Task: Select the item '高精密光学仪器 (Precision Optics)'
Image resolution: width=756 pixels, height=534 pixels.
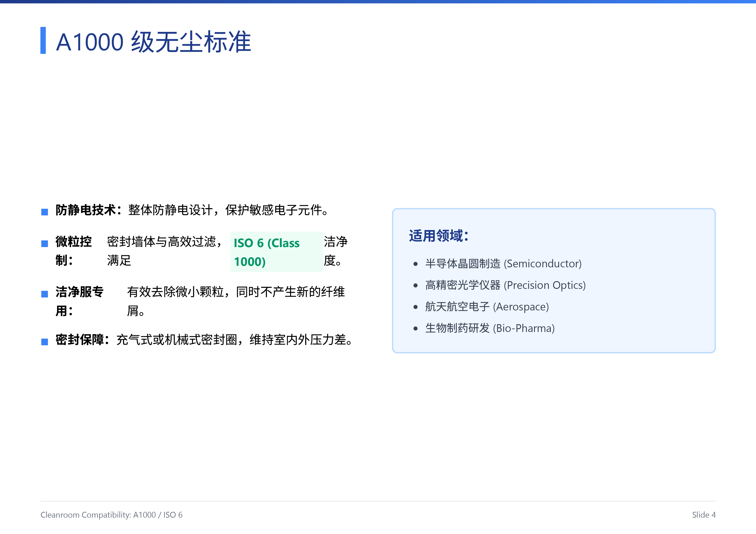Action: [505, 285]
